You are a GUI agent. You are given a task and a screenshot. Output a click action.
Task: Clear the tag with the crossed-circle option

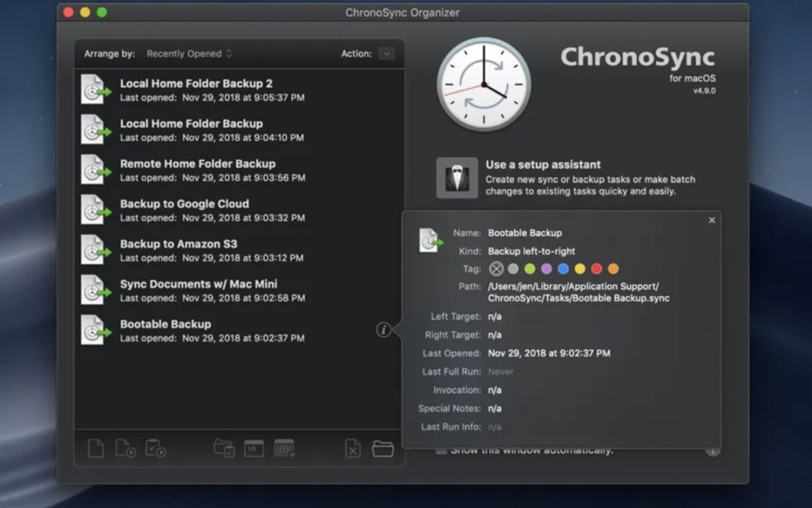496,269
